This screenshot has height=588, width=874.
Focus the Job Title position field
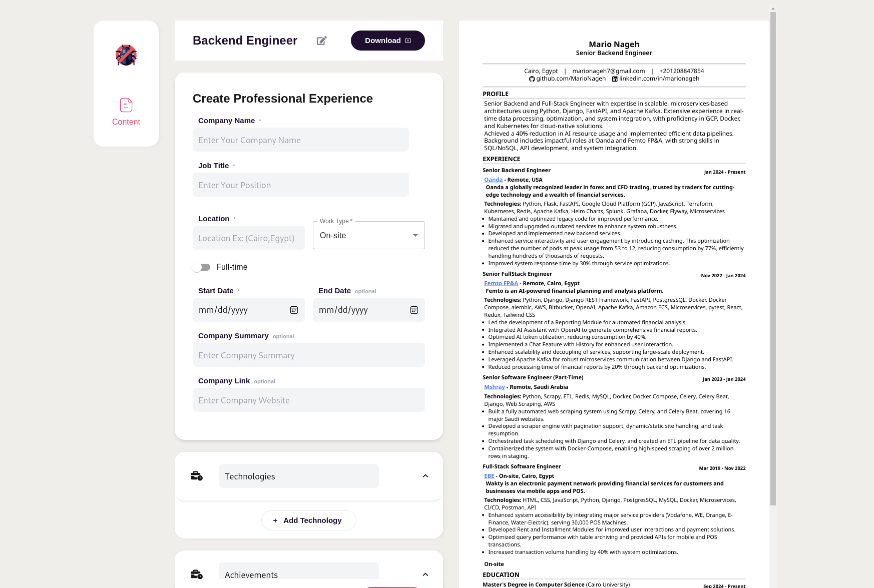(x=301, y=185)
